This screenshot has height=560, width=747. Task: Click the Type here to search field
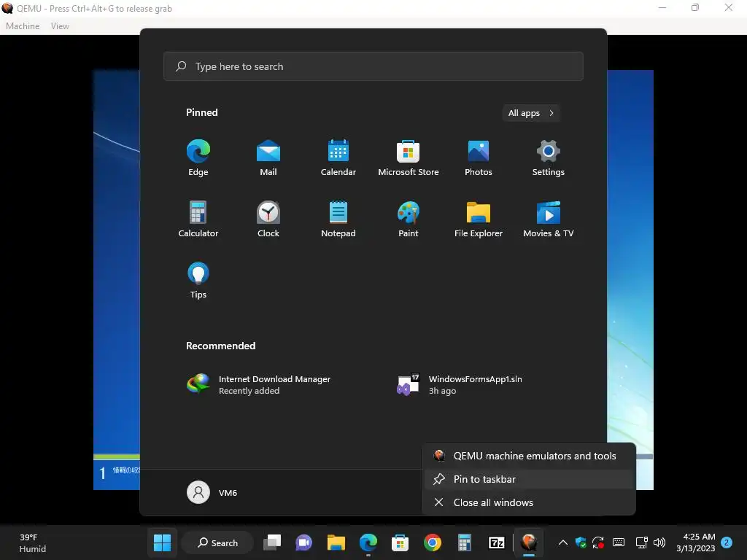coord(373,66)
